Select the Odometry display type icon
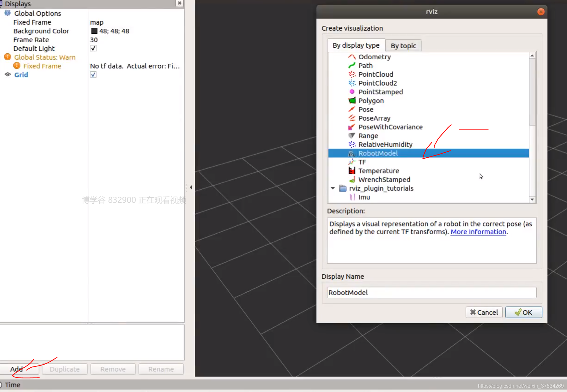This screenshot has height=392, width=567. [352, 57]
